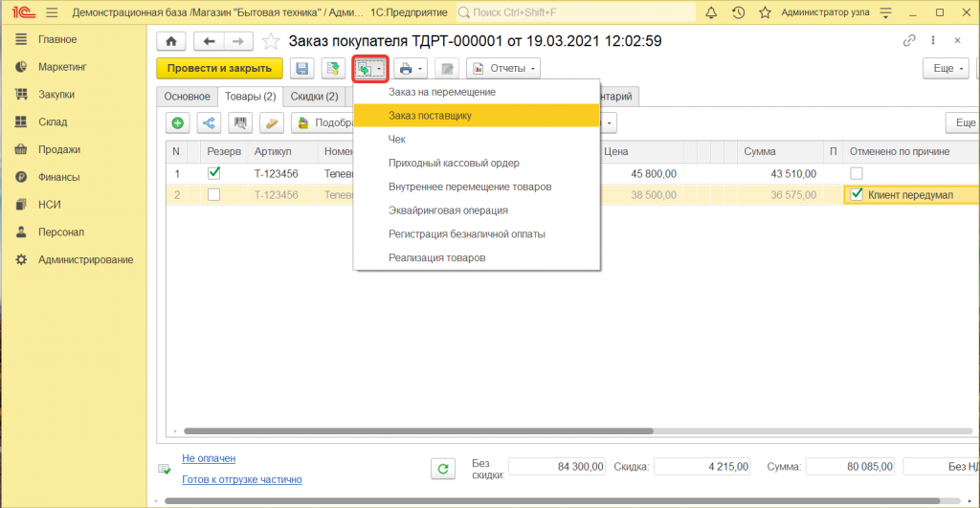Click the save document floppy disk icon
The width and height of the screenshot is (980, 508).
pos(302,69)
